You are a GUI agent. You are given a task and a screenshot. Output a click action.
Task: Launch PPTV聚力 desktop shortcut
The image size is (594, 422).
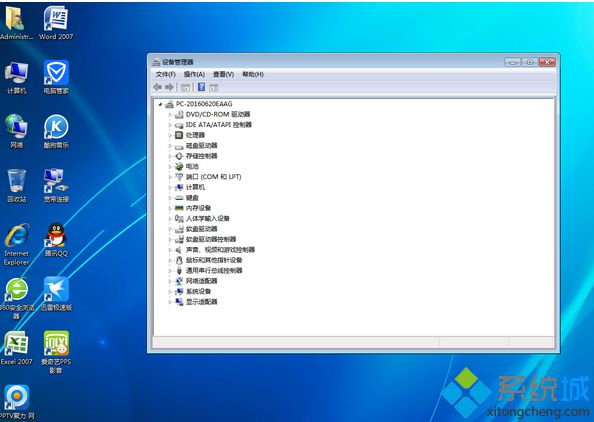tap(16, 402)
